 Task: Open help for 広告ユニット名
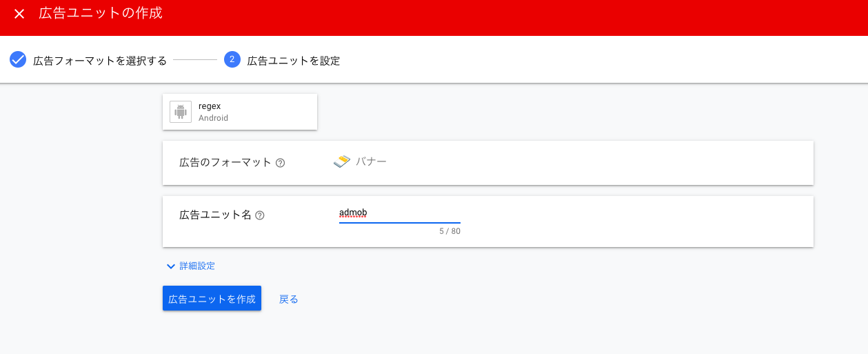click(260, 215)
